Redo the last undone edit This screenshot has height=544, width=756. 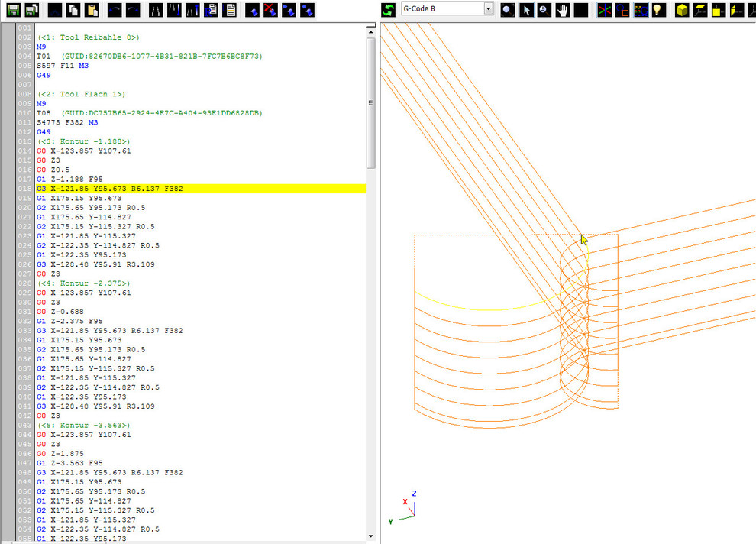click(x=133, y=10)
